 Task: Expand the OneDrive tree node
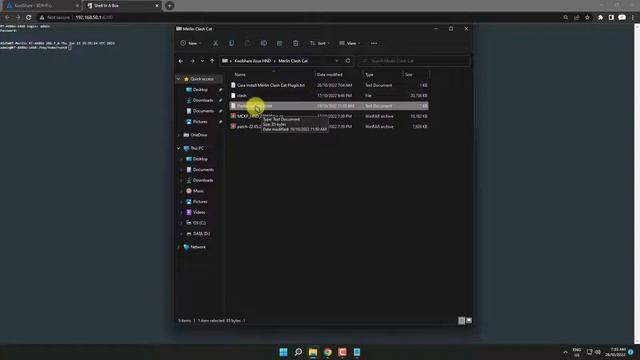pyautogui.click(x=178, y=135)
